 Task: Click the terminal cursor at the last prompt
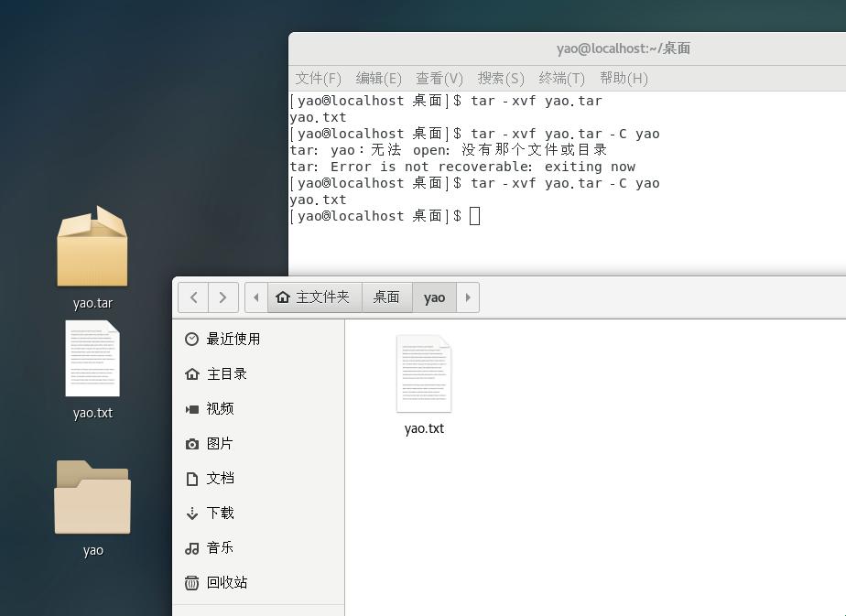pyautogui.click(x=474, y=216)
